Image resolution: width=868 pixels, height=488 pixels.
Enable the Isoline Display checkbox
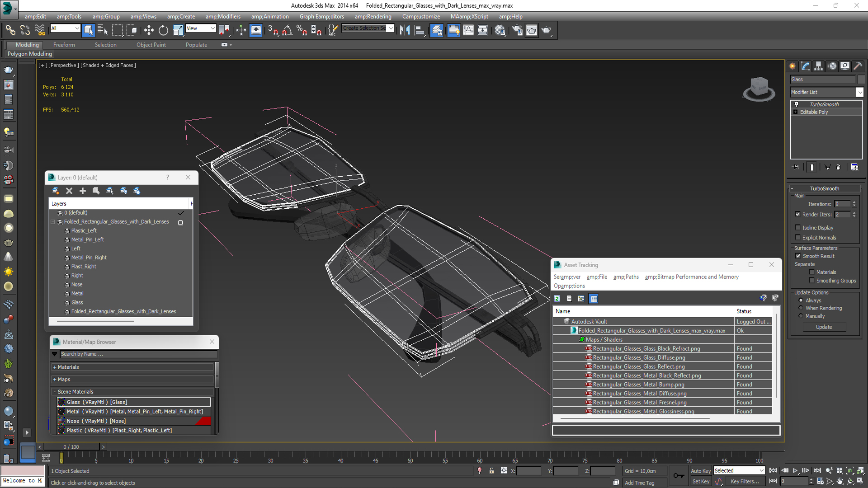(x=797, y=228)
